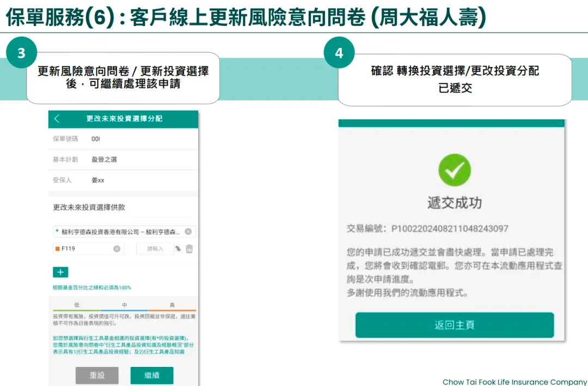Click the submission confirmation message paragraph

pyautogui.click(x=454, y=272)
